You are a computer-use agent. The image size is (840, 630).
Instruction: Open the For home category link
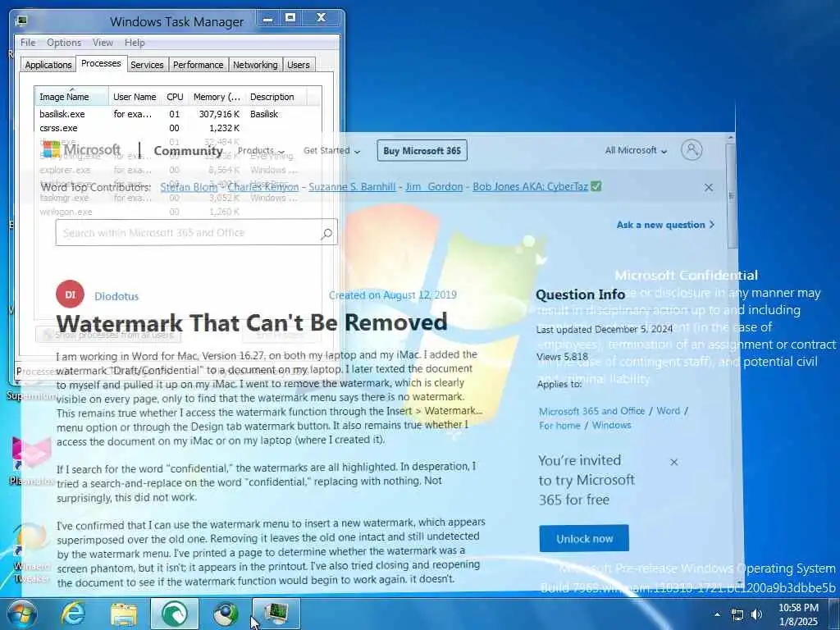point(559,426)
